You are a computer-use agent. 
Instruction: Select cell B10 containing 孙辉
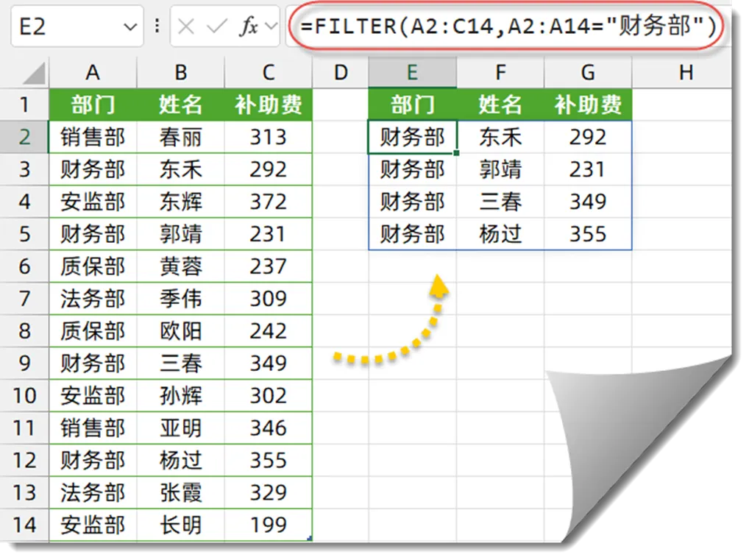pyautogui.click(x=180, y=396)
